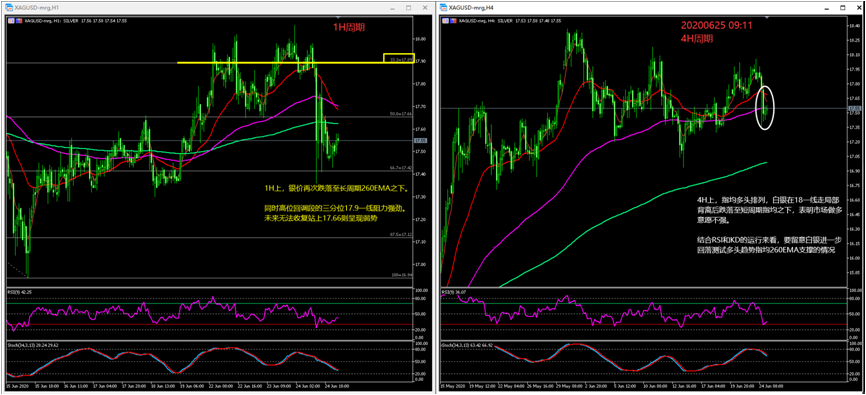The height and width of the screenshot is (395, 866).
Task: Minimize the XAGUSD-mrg,H1 chart window
Action: (393, 8)
